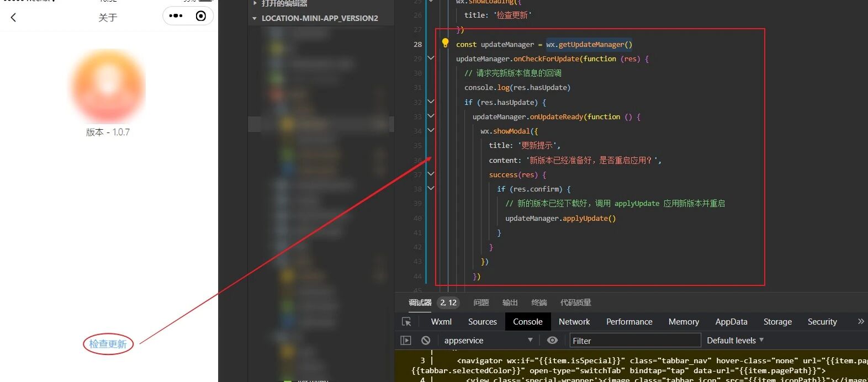Click the 2, 12 debugger count badge
Image resolution: width=868 pixels, height=382 pixels.
pos(448,303)
